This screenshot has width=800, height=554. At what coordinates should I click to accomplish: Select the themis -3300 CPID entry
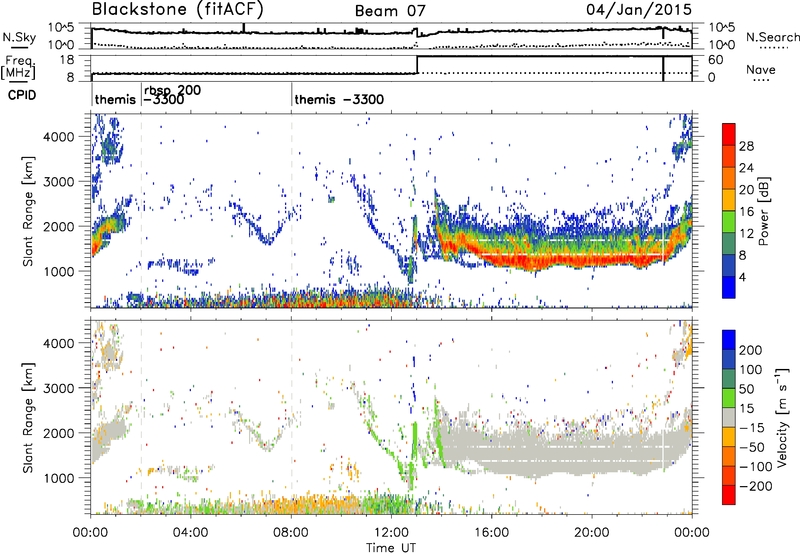pyautogui.click(x=339, y=99)
